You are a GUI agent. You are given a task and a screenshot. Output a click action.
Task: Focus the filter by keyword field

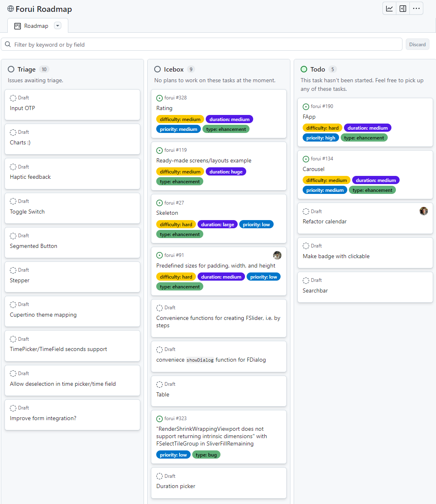tap(205, 45)
